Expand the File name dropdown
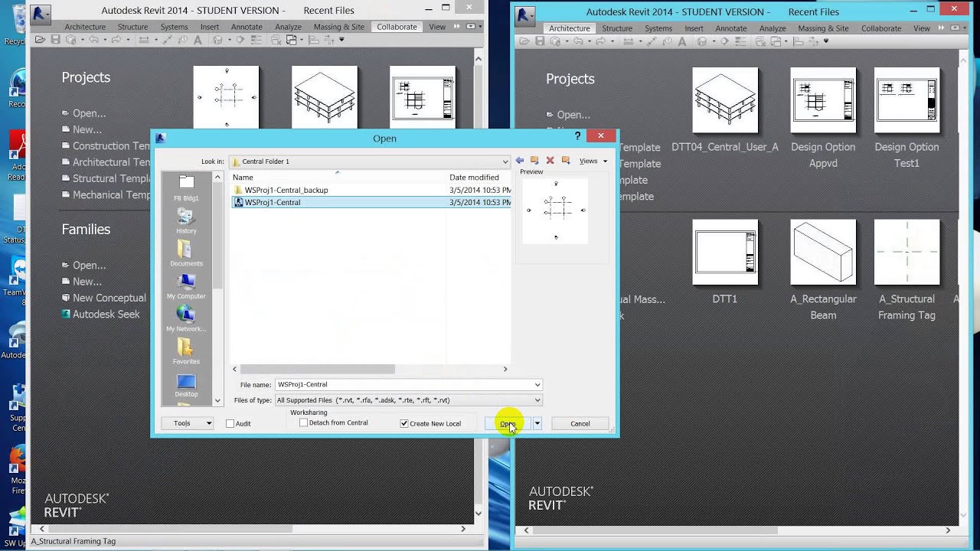The height and width of the screenshot is (551, 980). click(x=537, y=385)
